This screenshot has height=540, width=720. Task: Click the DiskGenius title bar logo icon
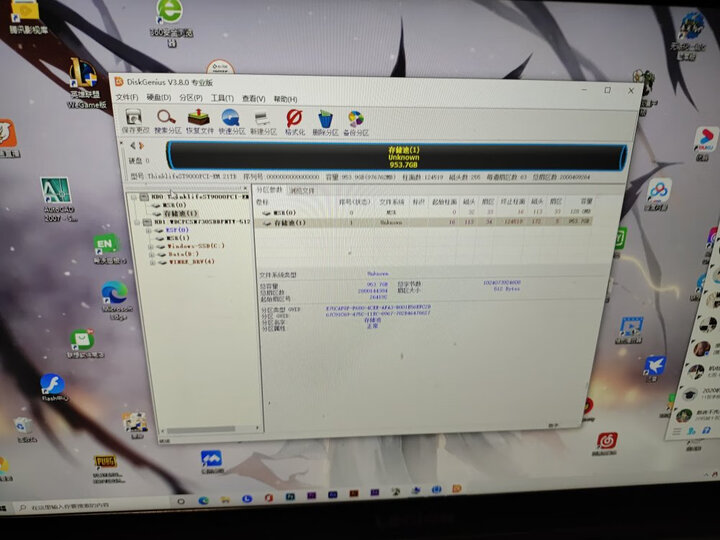[x=119, y=82]
